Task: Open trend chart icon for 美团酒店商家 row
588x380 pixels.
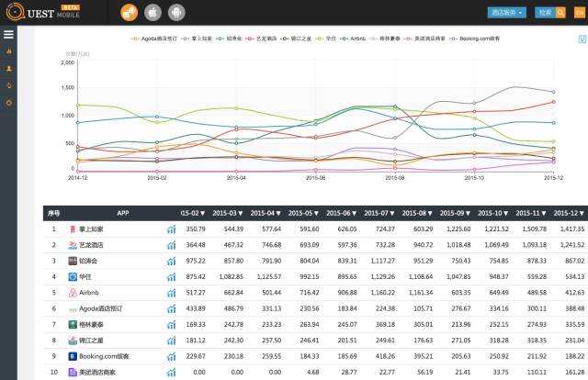Action: tap(172, 373)
